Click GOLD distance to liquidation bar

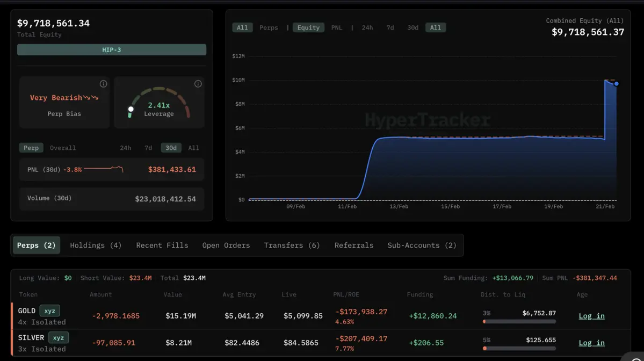point(519,321)
